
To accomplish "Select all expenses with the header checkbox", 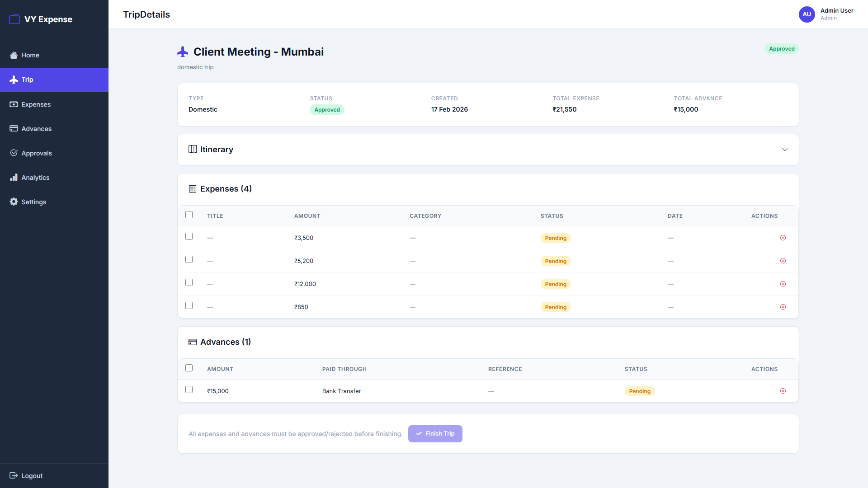I will 189,215.
